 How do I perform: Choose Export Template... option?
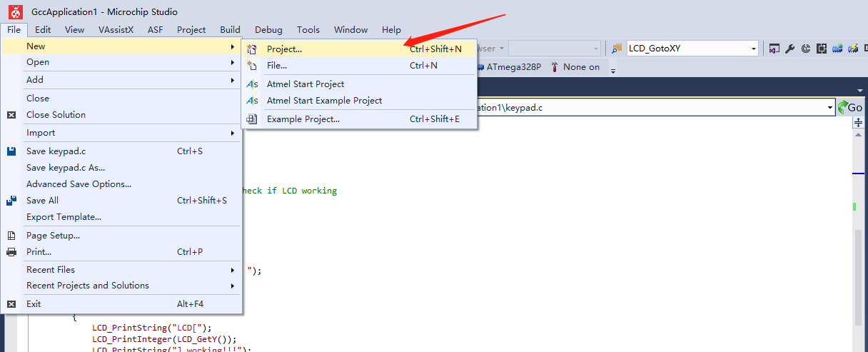121,216
